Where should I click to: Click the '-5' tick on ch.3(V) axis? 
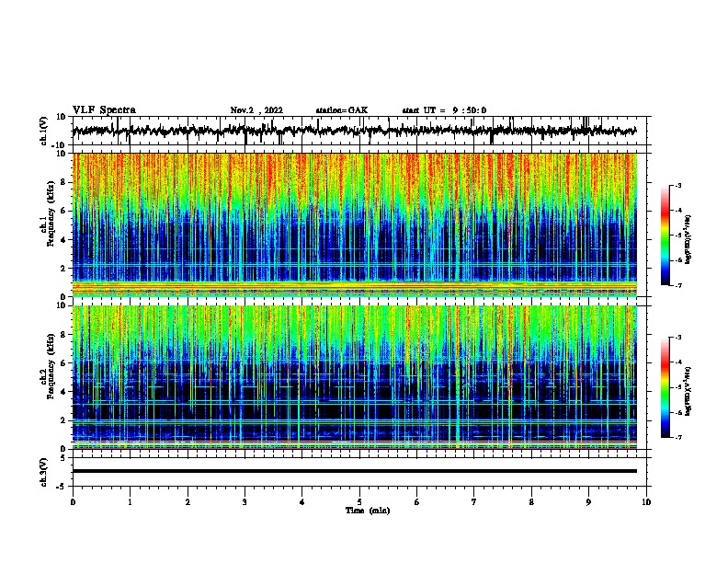click(62, 486)
